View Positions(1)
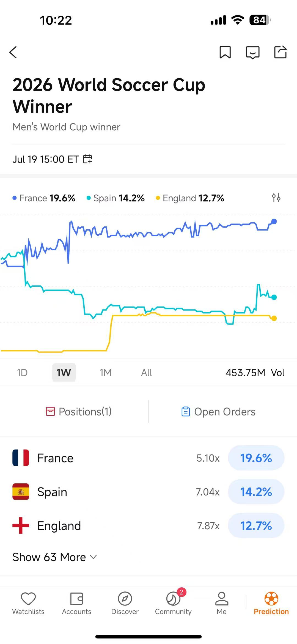Image resolution: width=297 pixels, height=644 pixels. point(79,412)
